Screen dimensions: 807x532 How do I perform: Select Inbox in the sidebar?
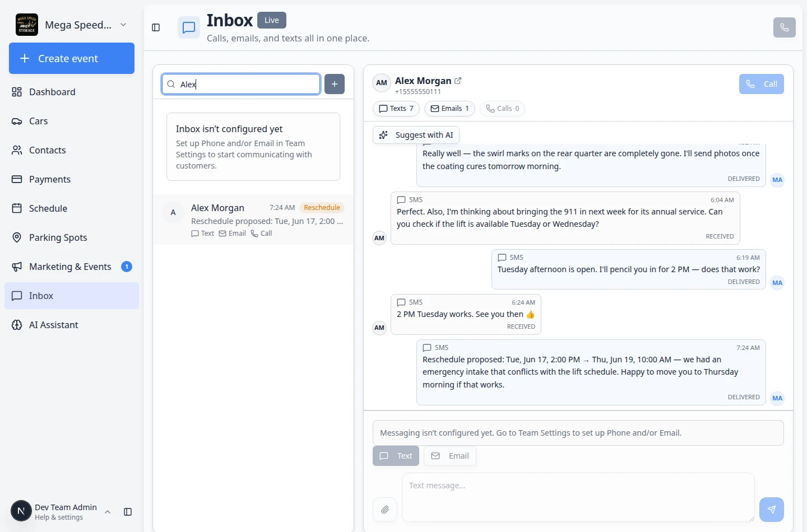pyautogui.click(x=72, y=296)
